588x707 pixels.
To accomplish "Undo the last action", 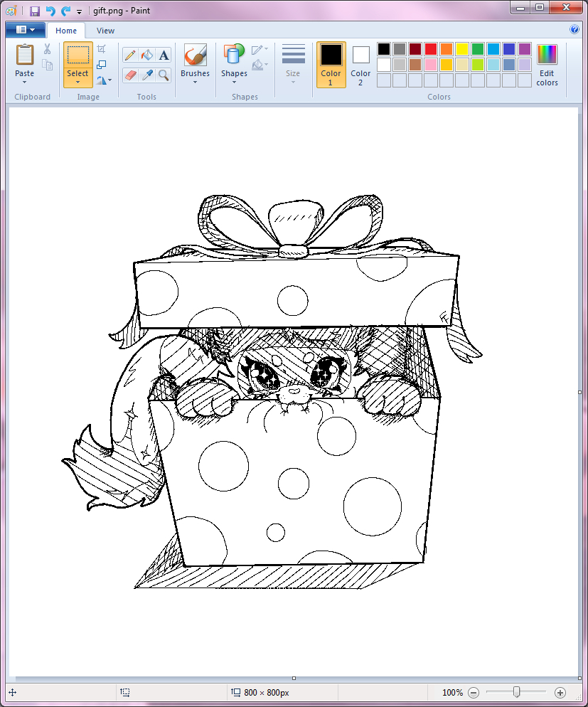I will pyautogui.click(x=50, y=11).
